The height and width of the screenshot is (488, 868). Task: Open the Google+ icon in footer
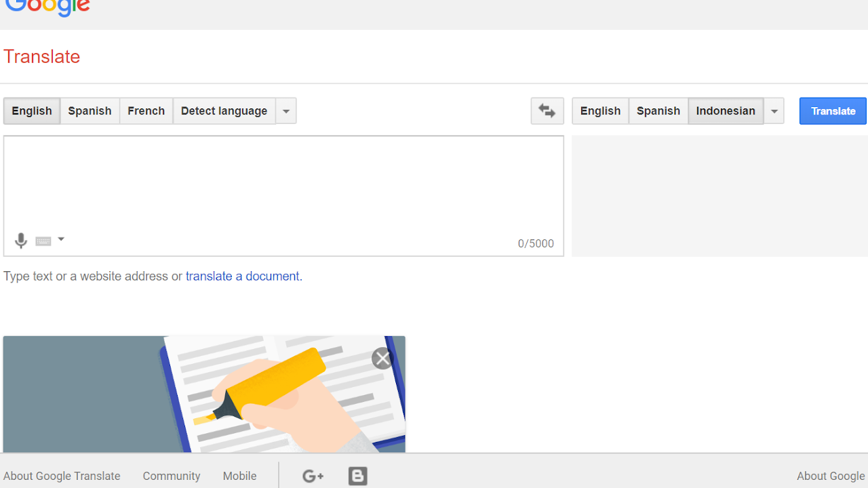(313, 476)
